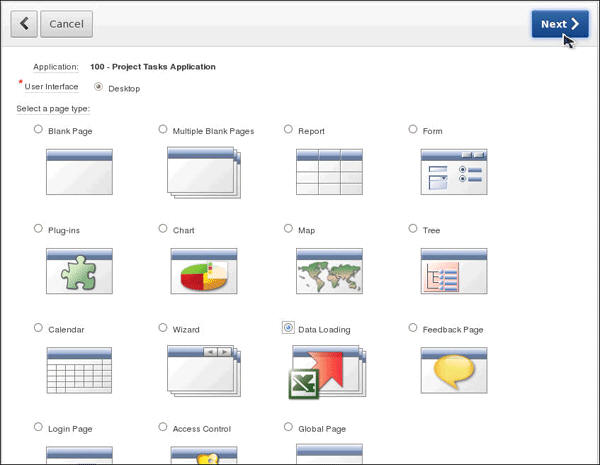This screenshot has width=600, height=465.
Task: Click the Global Page thumbnail icon
Action: tap(329, 454)
